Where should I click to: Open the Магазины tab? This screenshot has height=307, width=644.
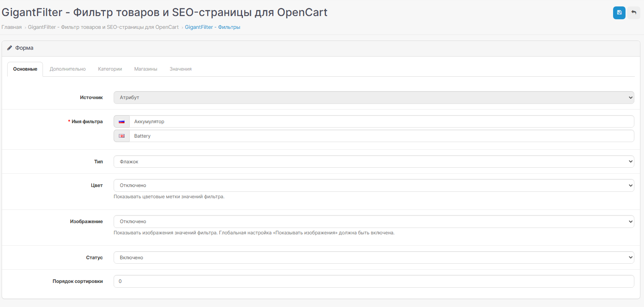146,69
